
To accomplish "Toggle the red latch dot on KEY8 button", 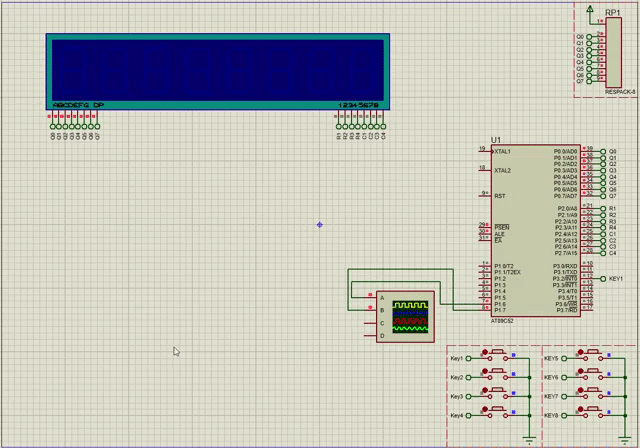I will [580, 409].
